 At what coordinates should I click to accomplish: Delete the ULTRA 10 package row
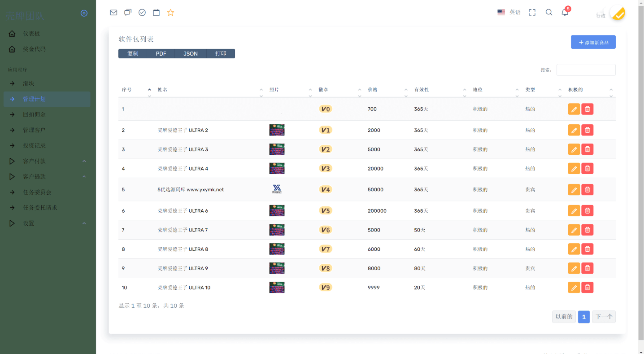(587, 288)
